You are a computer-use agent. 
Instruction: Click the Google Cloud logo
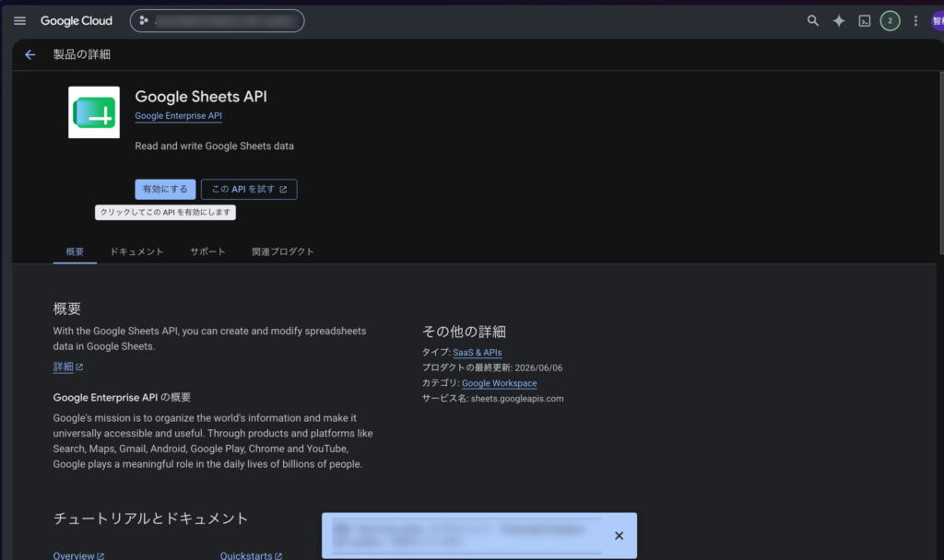pyautogui.click(x=77, y=21)
